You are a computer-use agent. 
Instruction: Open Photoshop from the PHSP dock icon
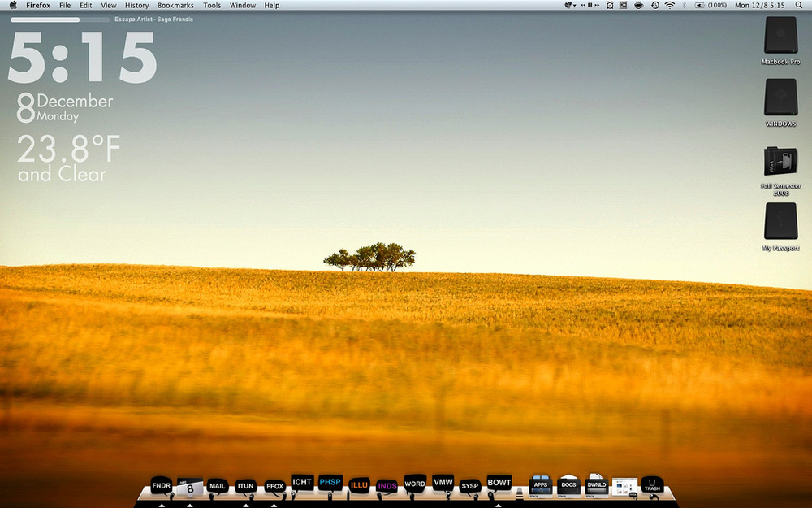[x=330, y=483]
